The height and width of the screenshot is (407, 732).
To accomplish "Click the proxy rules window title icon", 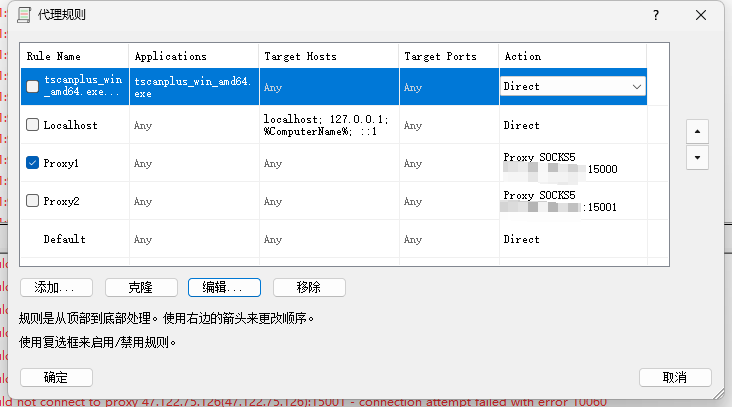I will [23, 16].
